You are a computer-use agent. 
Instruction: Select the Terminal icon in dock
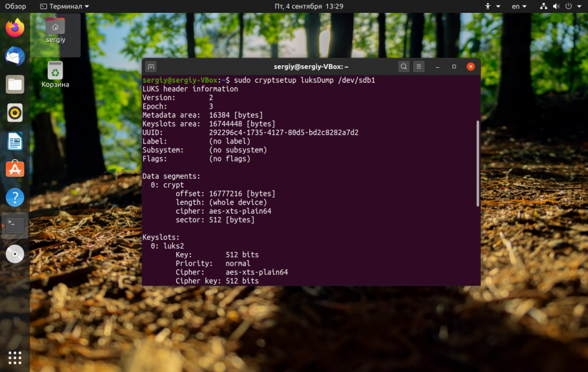15,225
